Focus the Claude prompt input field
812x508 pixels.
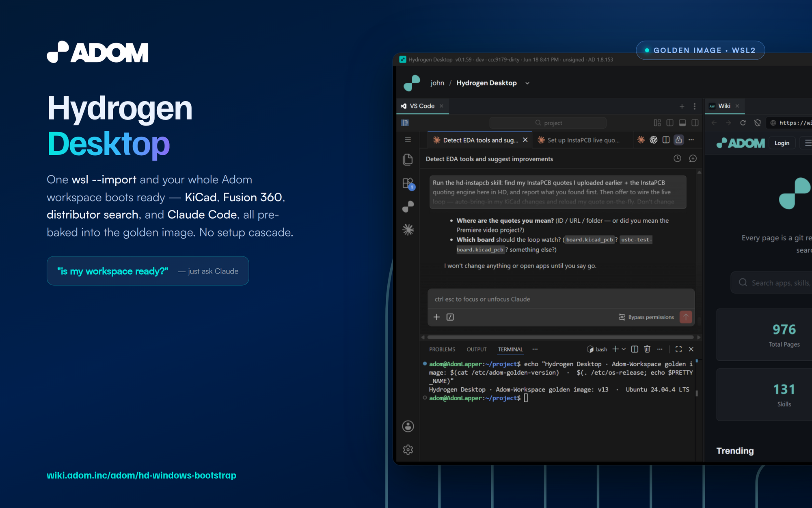[561, 299]
